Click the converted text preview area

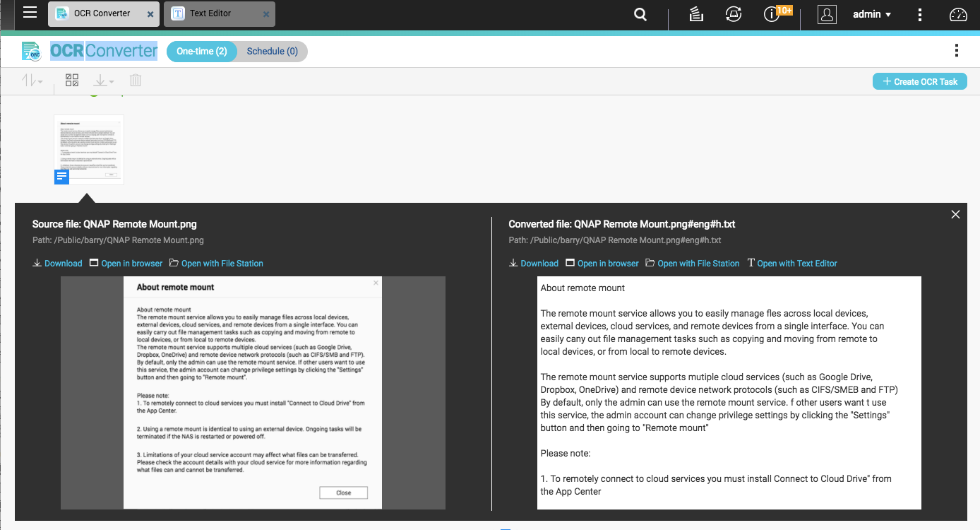pos(729,392)
